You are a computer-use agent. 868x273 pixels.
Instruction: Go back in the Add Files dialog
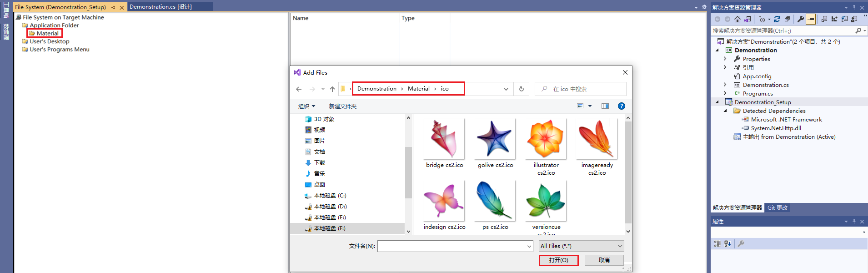pyautogui.click(x=299, y=89)
